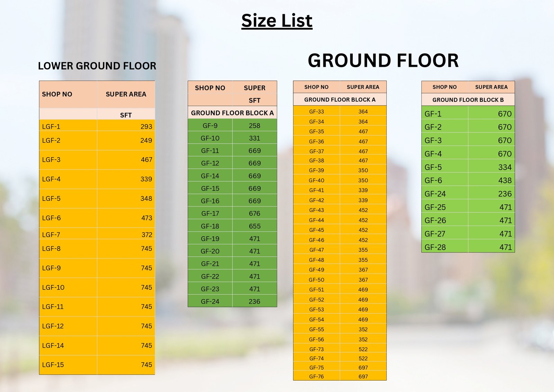Click the GF-76 shop cell

pyautogui.click(x=316, y=376)
